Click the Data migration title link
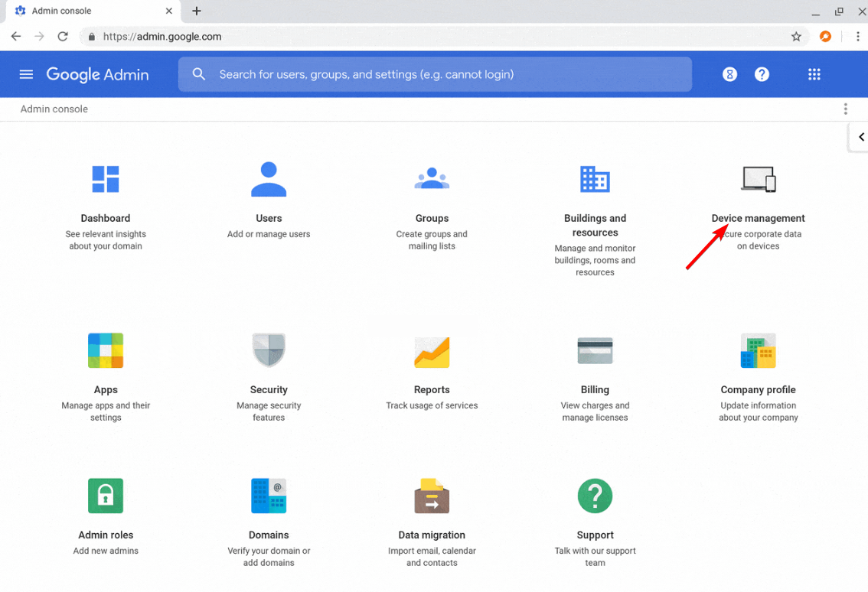The height and width of the screenshot is (592, 868). pyautogui.click(x=432, y=535)
